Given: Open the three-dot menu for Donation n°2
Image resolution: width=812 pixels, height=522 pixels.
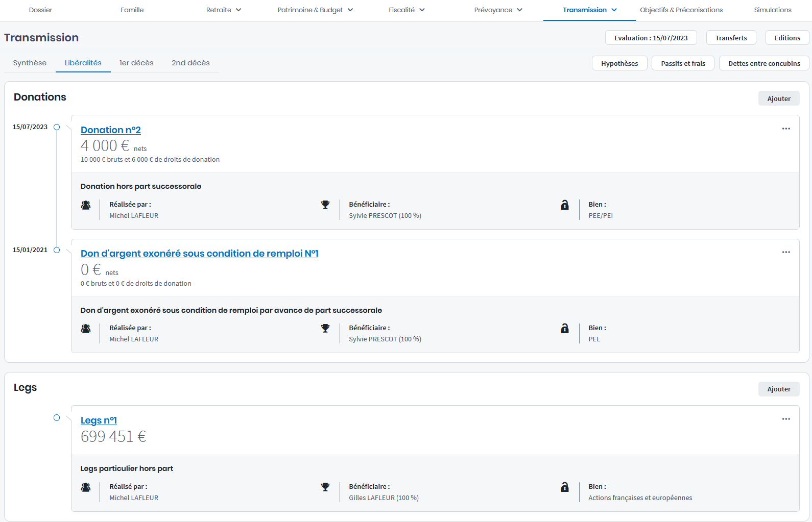Looking at the screenshot, I should (x=785, y=129).
